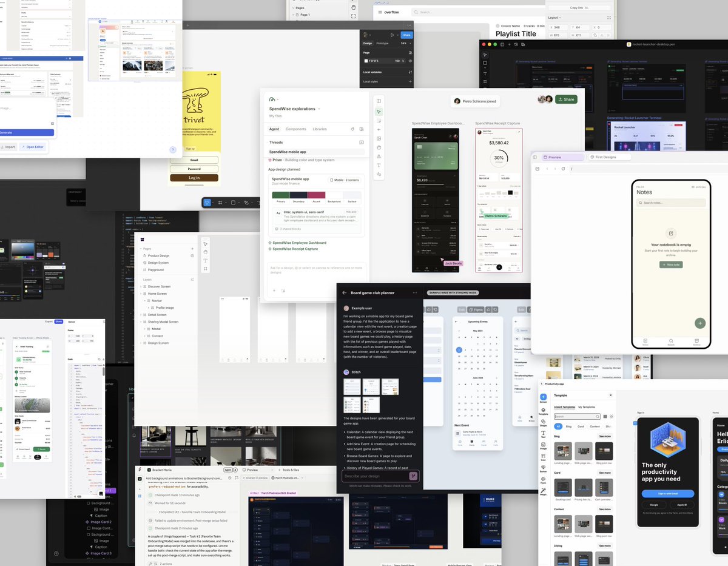This screenshot has width=728, height=566.
Task: Toggle page color visibility eye in Figma panel
Action: (410, 61)
